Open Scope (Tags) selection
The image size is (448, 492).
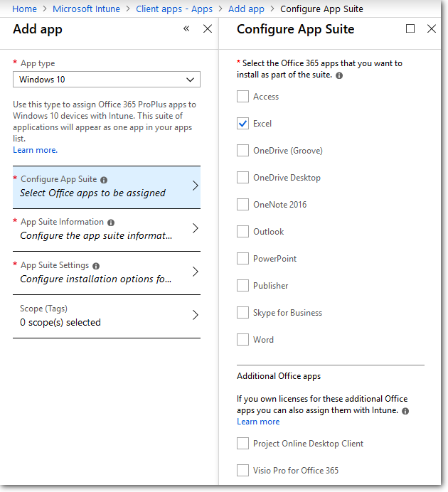click(x=107, y=316)
